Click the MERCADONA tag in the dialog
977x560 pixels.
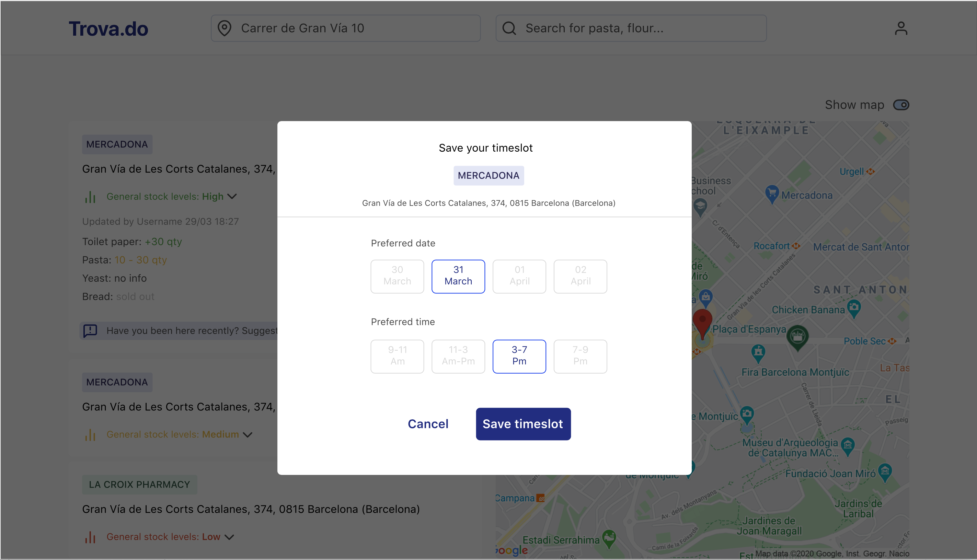pos(488,175)
